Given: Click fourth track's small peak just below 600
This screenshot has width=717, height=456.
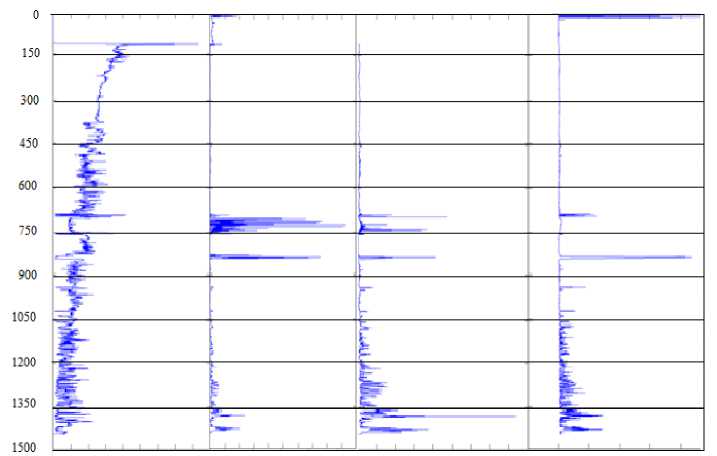Looking at the screenshot, I should tap(578, 215).
